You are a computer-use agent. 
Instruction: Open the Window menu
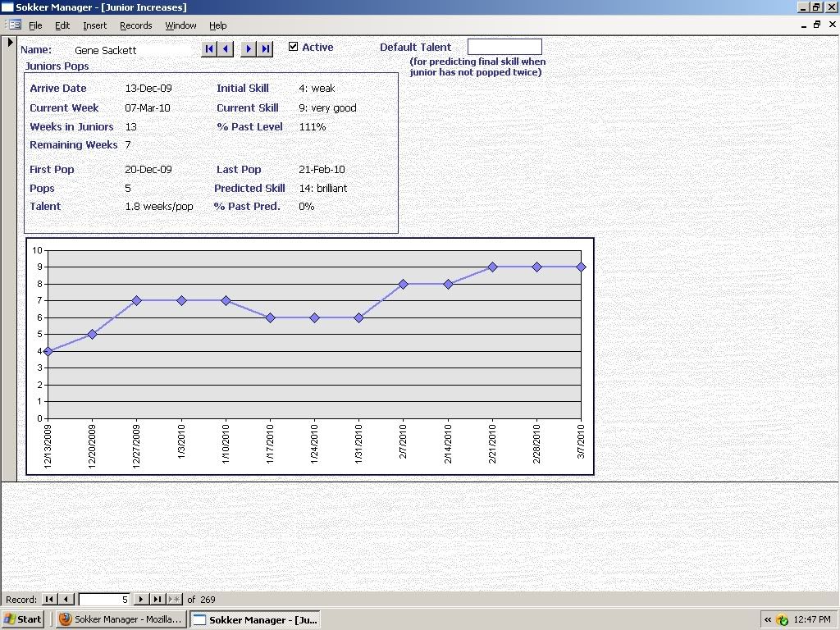[x=180, y=25]
